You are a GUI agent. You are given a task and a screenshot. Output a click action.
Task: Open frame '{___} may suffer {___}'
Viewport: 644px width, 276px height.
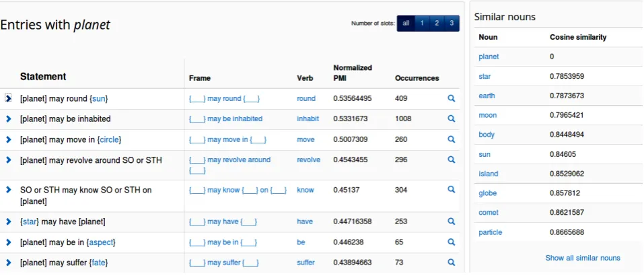pos(224,263)
